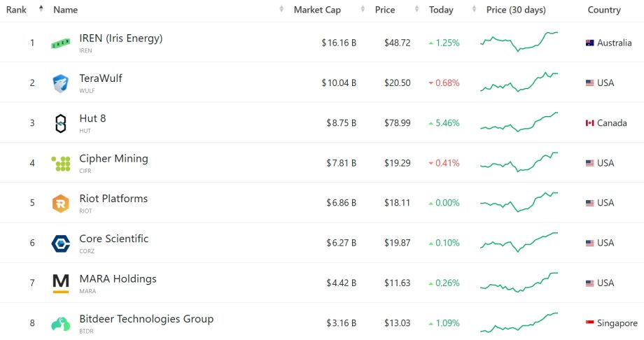Click the Singapore flag icon
The height and width of the screenshot is (340, 644).
click(x=590, y=323)
